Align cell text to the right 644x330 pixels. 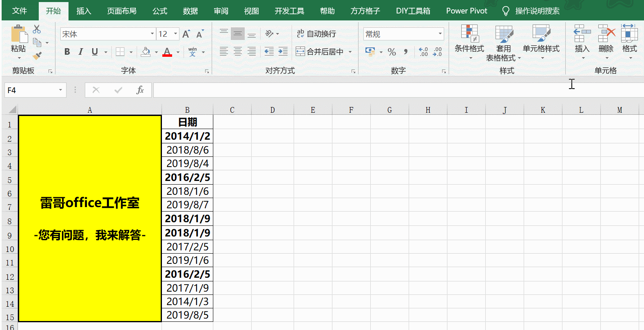252,51
